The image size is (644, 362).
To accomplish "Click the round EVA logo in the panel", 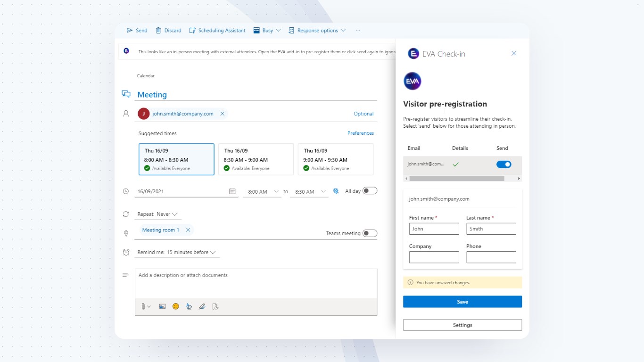I will (x=413, y=81).
